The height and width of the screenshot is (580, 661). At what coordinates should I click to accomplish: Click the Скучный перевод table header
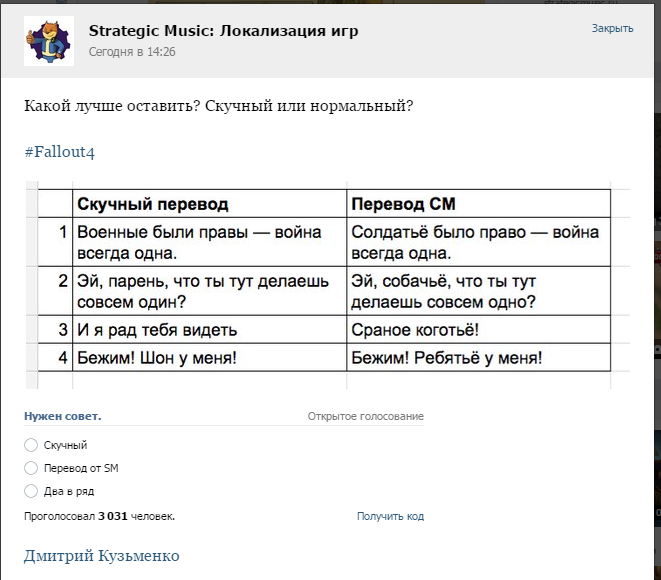tap(210, 204)
